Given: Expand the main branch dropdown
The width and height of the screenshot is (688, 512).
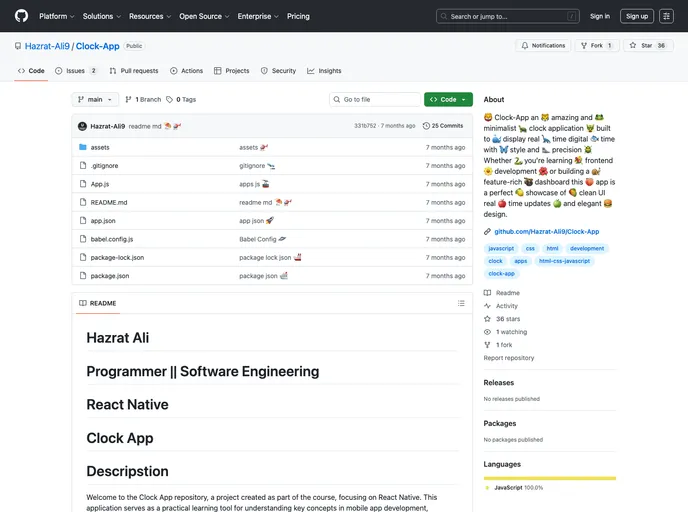Looking at the screenshot, I should point(96,100).
